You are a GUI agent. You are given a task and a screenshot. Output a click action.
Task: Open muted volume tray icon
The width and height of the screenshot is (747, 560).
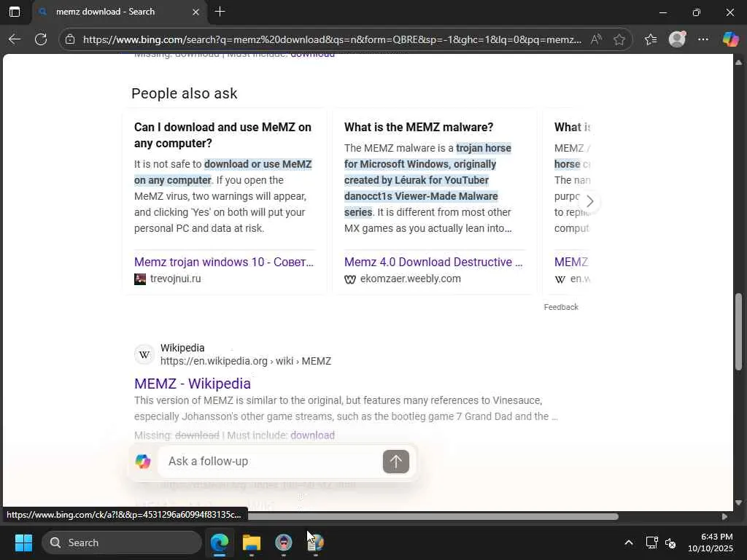670,542
